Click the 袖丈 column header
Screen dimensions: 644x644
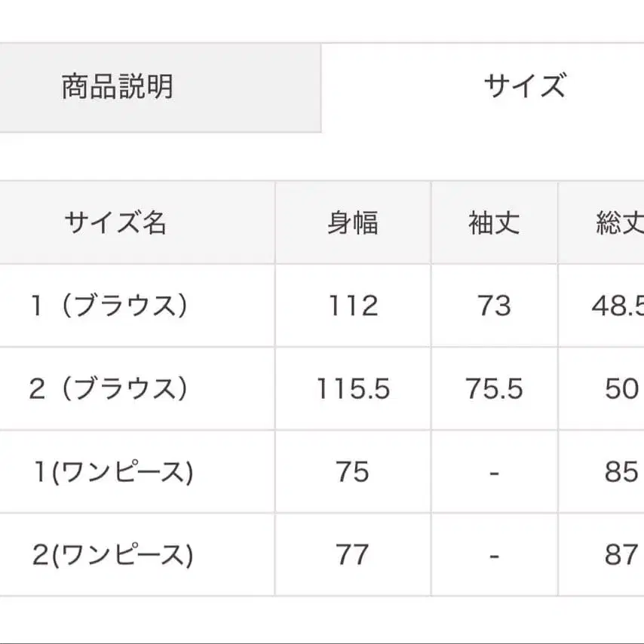click(493, 223)
